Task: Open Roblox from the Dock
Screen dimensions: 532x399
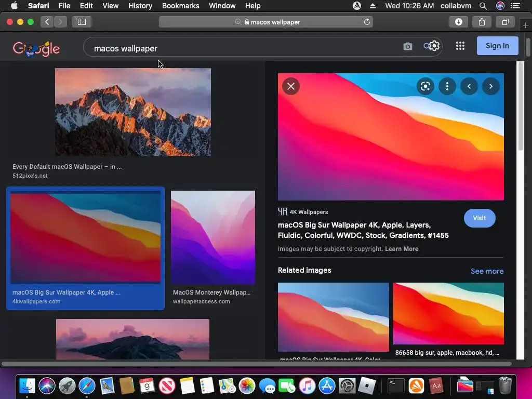Action: pos(367,386)
